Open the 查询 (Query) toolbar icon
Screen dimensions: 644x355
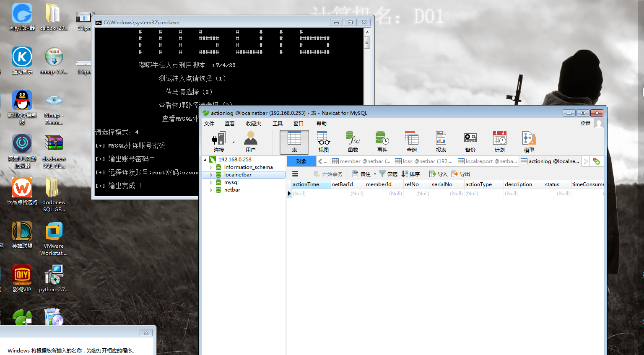click(412, 142)
